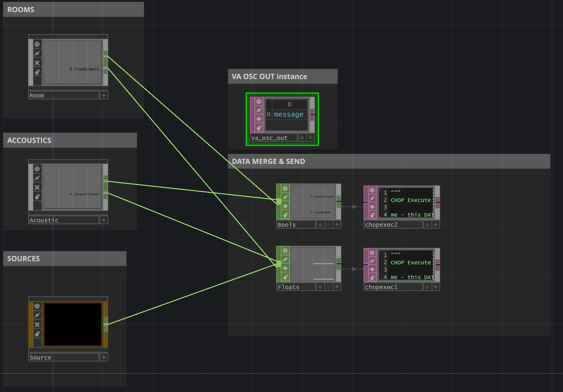Toggle clone immune X flag on Acoustic
Image resolution: width=563 pixels, height=392 pixels.
pyautogui.click(x=37, y=187)
